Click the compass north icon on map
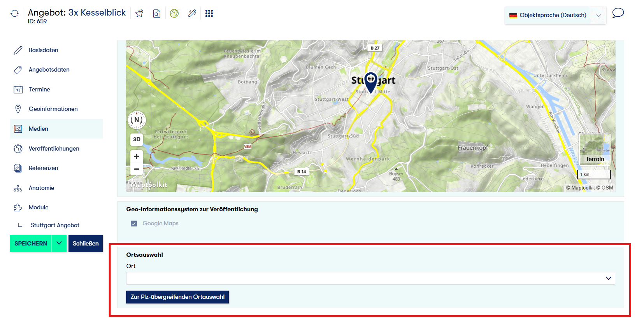 point(137,120)
